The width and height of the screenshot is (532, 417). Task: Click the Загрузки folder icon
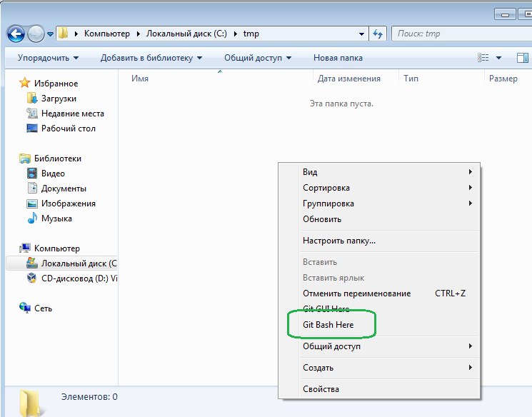pyautogui.click(x=32, y=98)
